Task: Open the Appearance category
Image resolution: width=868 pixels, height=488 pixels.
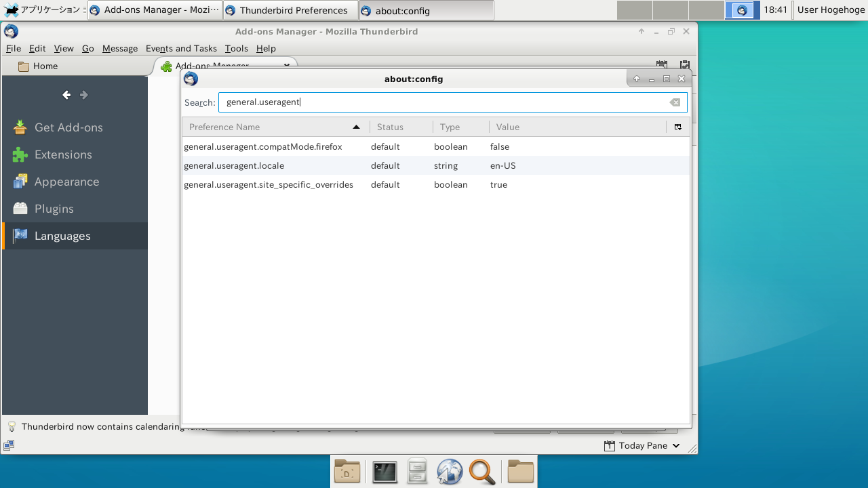Action: pyautogui.click(x=75, y=182)
